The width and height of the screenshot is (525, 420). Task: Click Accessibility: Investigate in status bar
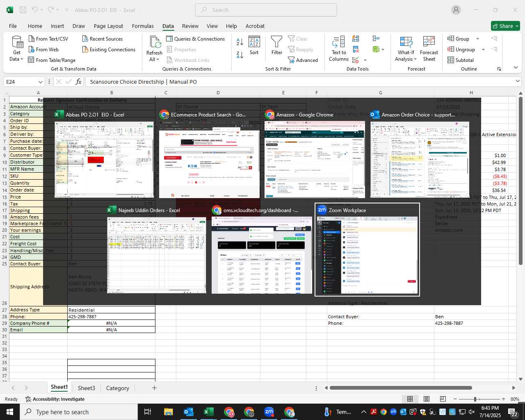(55, 399)
